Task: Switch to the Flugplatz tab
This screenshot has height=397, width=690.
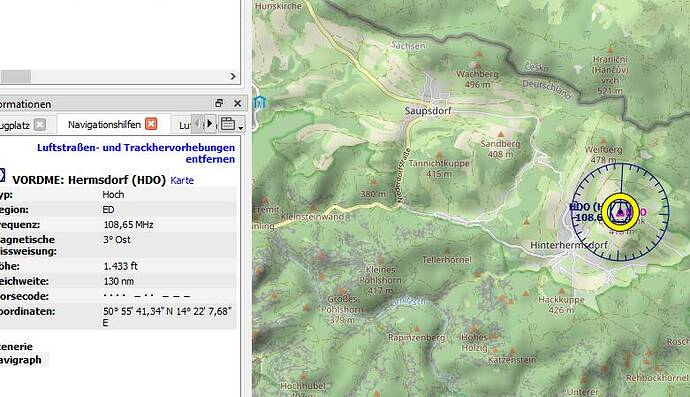Action: tap(15, 125)
